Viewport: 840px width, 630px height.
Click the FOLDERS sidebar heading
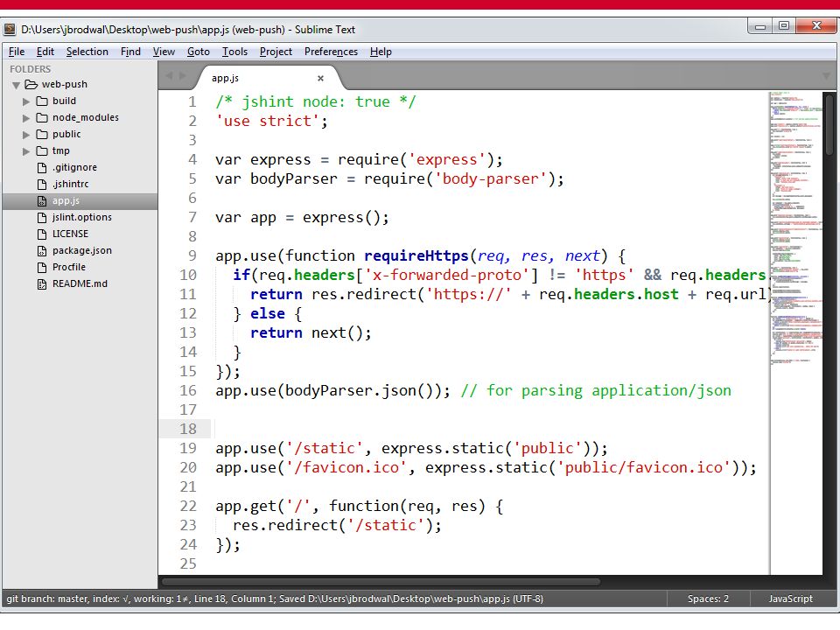click(31, 69)
